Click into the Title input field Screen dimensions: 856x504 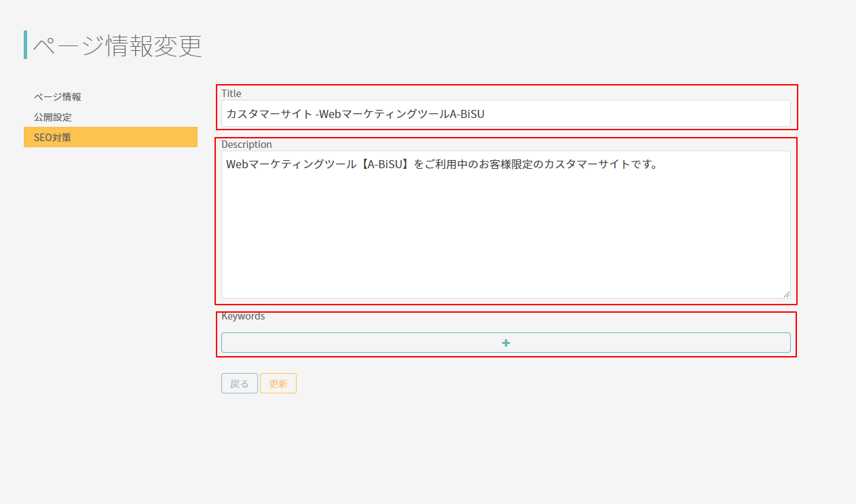pyautogui.click(x=506, y=114)
